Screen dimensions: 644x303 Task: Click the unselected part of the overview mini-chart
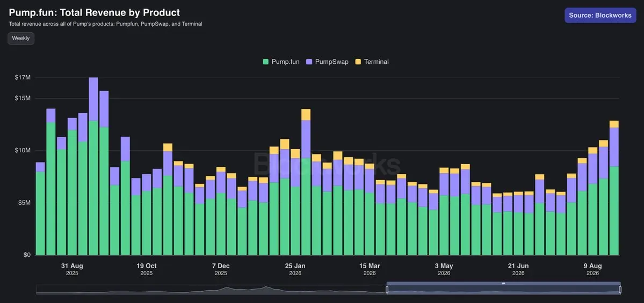(212, 290)
